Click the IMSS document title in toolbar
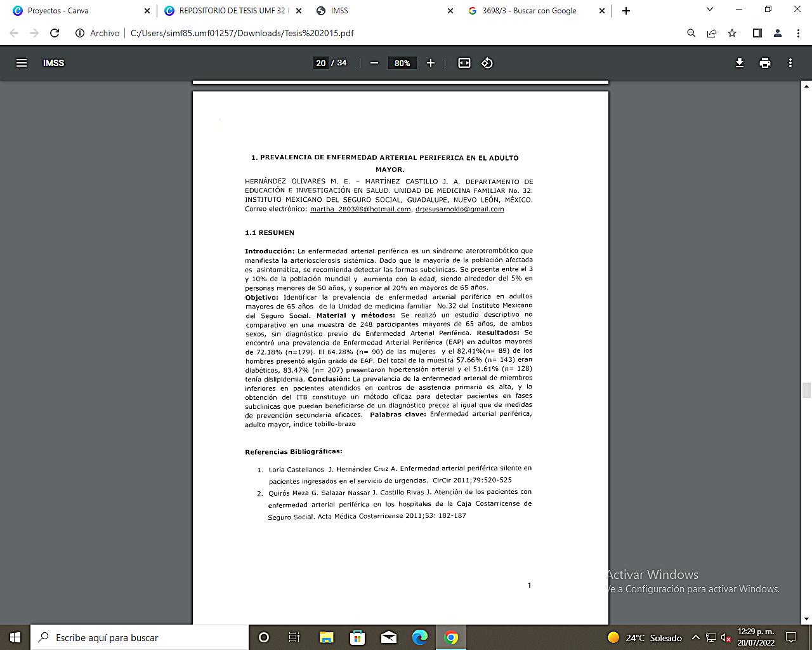Image resolution: width=812 pixels, height=650 pixels. click(54, 63)
